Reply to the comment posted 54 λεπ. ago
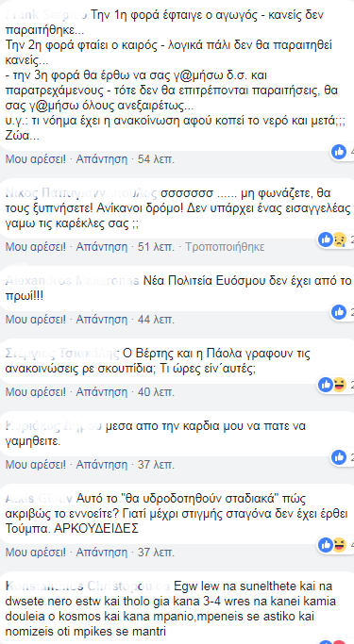The height and width of the screenshot is (644, 354). point(102,159)
